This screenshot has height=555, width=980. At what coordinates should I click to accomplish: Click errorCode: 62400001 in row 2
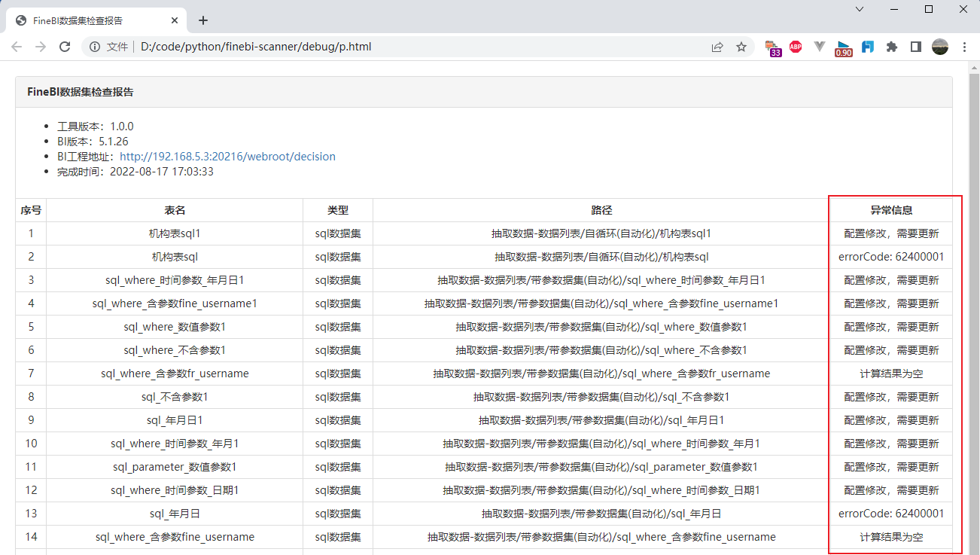tap(891, 257)
